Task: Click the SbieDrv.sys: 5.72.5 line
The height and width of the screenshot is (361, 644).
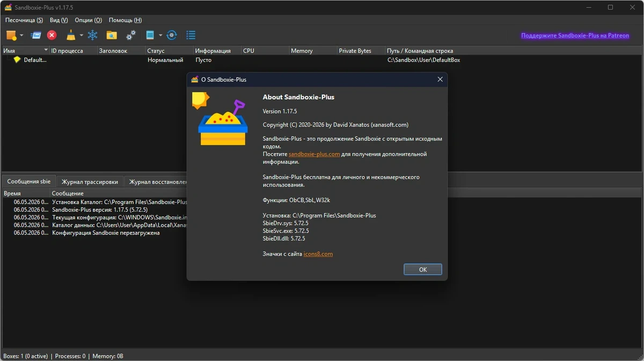Action: coord(286,223)
